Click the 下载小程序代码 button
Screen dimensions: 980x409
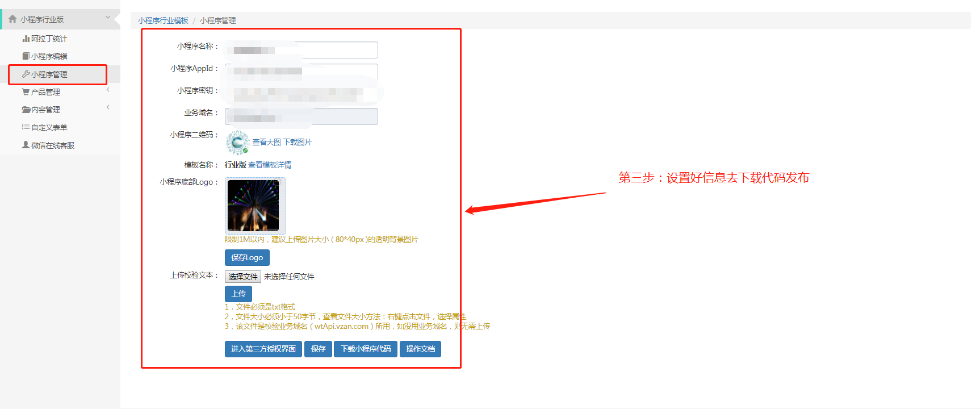[x=366, y=349]
